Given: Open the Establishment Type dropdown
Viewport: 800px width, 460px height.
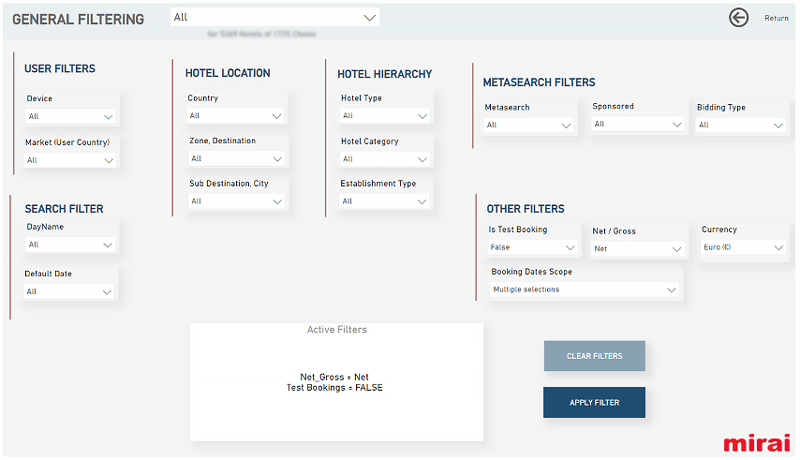Looking at the screenshot, I should coord(384,201).
